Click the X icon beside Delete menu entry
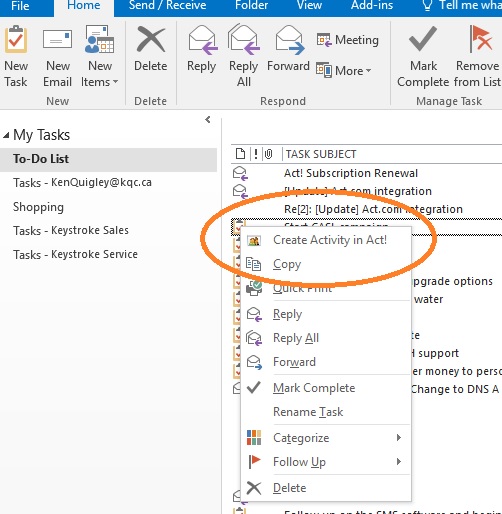Screen dimensions: 502x514 254,488
